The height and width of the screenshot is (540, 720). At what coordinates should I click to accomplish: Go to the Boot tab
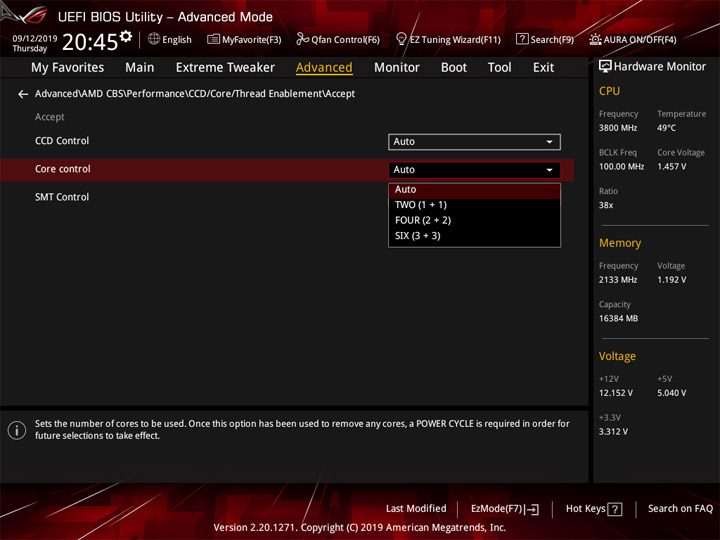point(454,68)
